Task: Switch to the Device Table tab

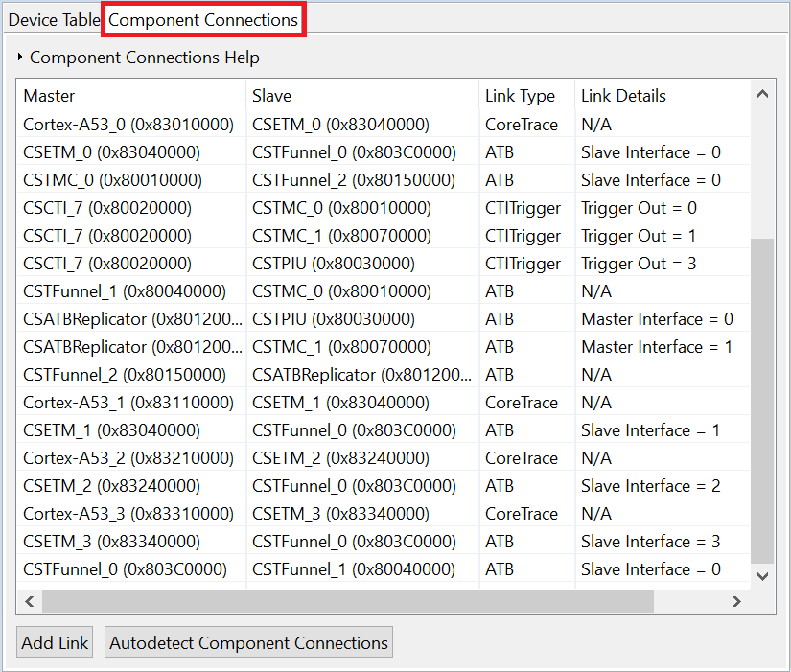Action: coord(53,19)
